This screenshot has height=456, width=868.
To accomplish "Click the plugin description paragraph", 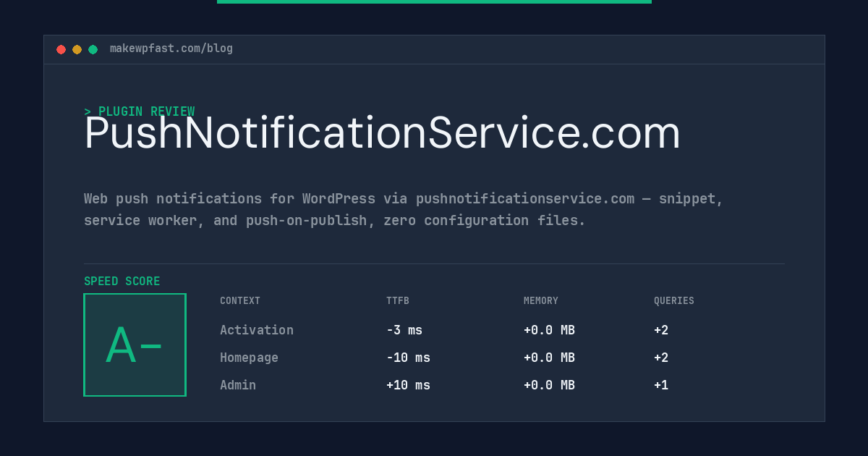I will [x=404, y=209].
